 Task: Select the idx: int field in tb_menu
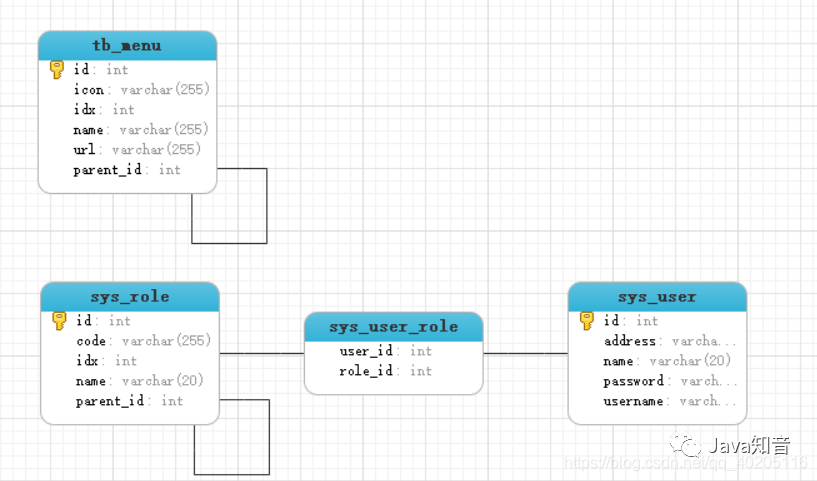point(104,109)
